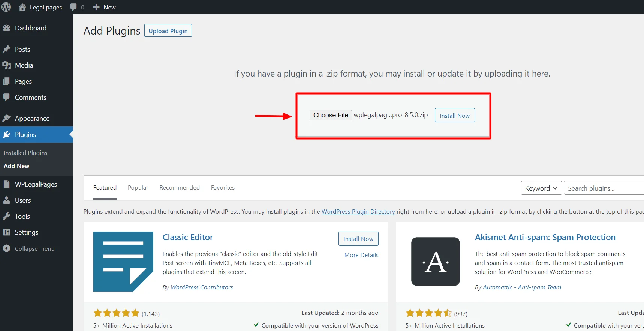The width and height of the screenshot is (644, 331).
Task: Click the (997) ratings count
Action: click(461, 314)
